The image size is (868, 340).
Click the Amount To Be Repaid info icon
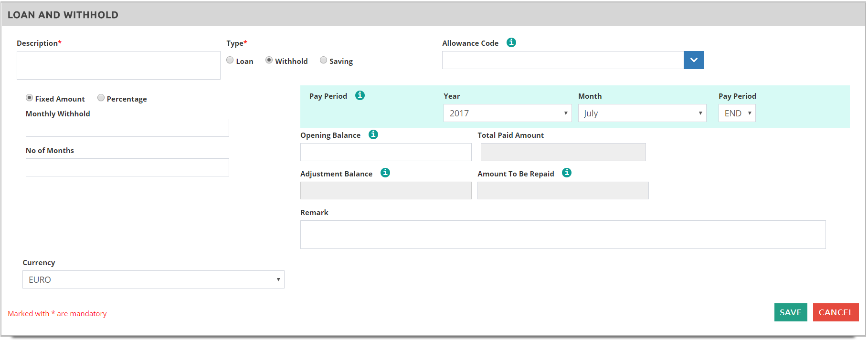[x=567, y=173]
